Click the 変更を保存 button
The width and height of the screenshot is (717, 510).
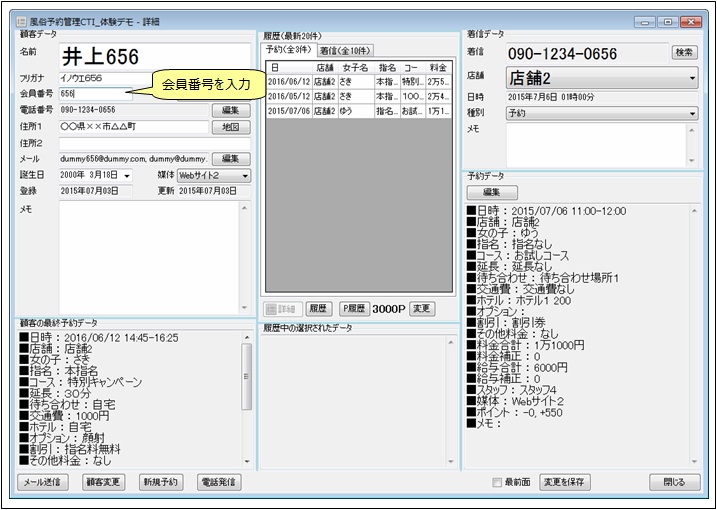click(x=565, y=482)
